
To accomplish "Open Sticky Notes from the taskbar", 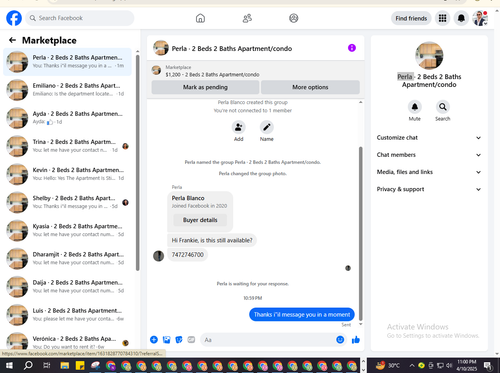I will 80,365.
